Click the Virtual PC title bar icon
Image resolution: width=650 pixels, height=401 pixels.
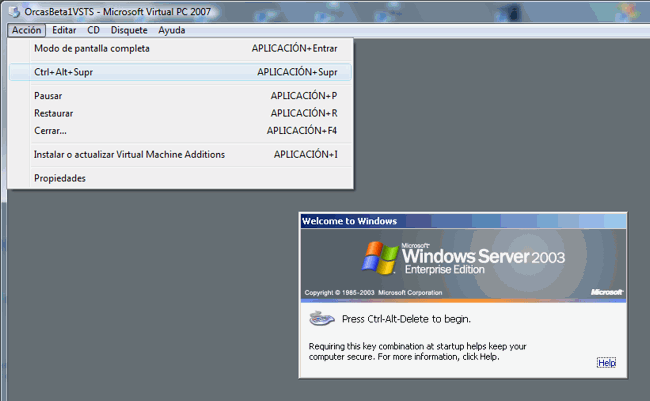tap(14, 12)
